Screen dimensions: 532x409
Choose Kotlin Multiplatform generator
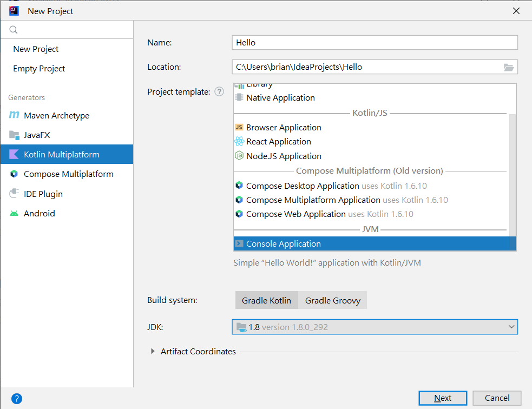coord(67,154)
